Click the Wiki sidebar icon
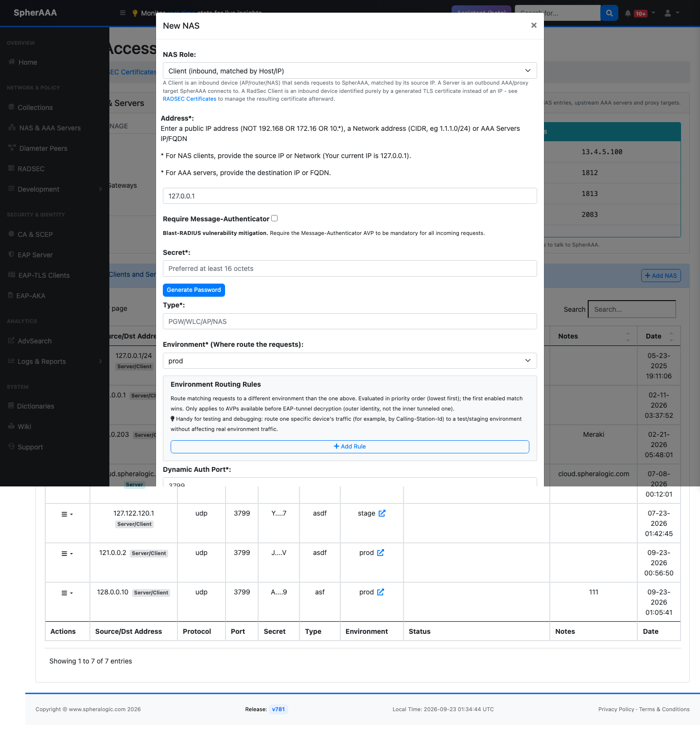The width and height of the screenshot is (700, 735). pos(12,426)
